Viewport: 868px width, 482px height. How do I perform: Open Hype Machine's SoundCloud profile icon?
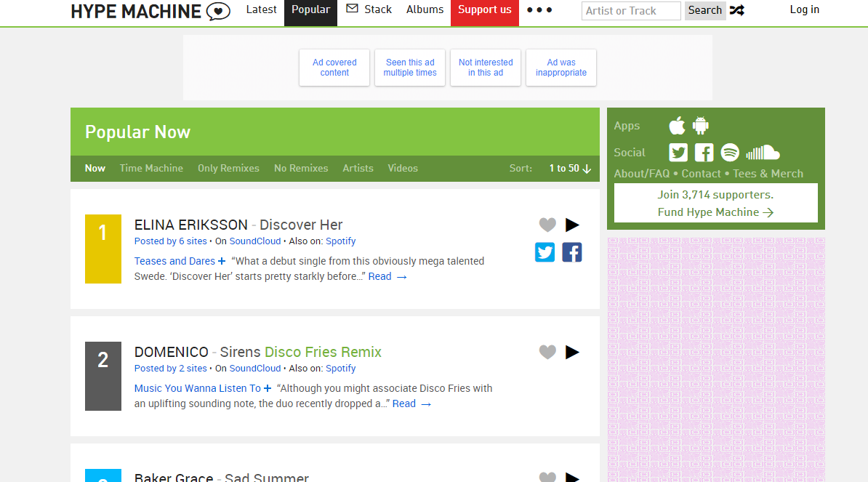point(763,152)
